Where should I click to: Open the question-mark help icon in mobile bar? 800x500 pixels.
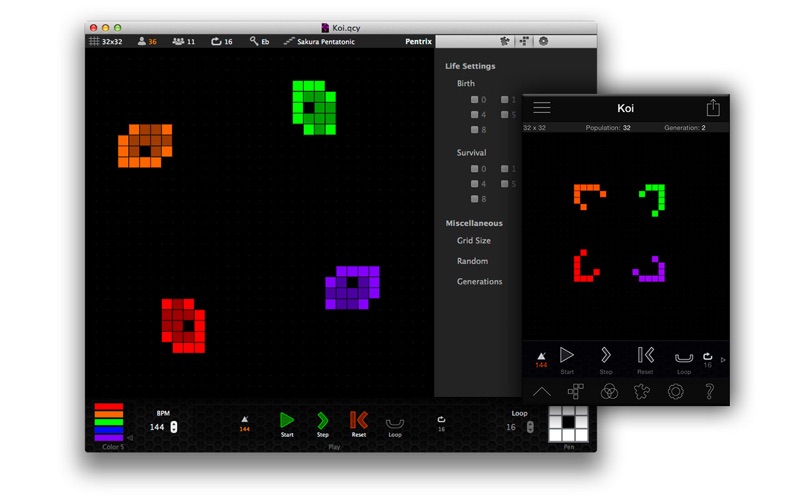pyautogui.click(x=709, y=391)
